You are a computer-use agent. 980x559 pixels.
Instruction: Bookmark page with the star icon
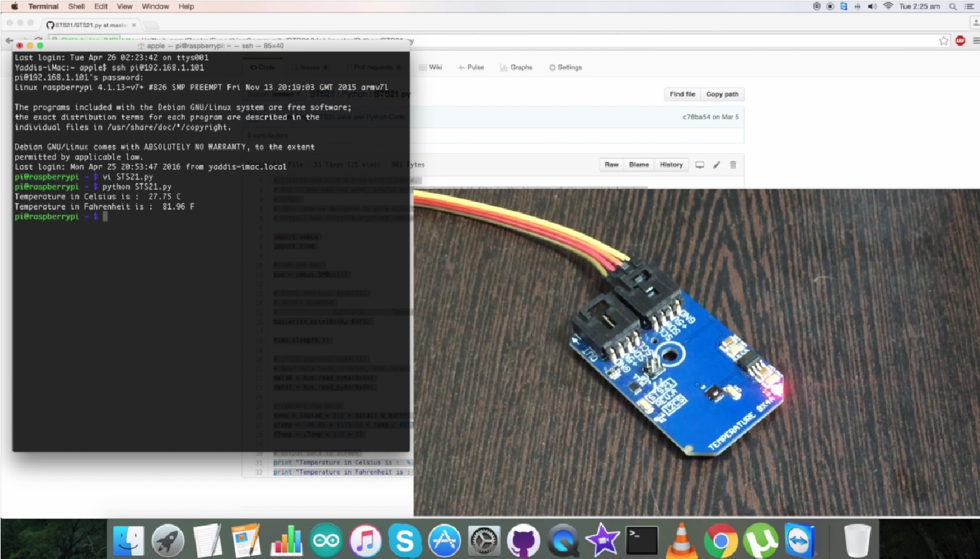(944, 41)
